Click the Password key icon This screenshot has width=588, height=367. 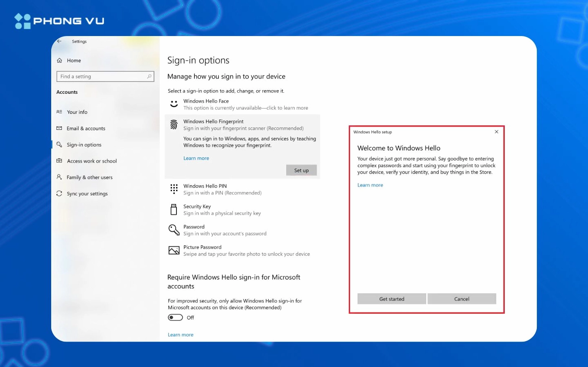(x=174, y=230)
